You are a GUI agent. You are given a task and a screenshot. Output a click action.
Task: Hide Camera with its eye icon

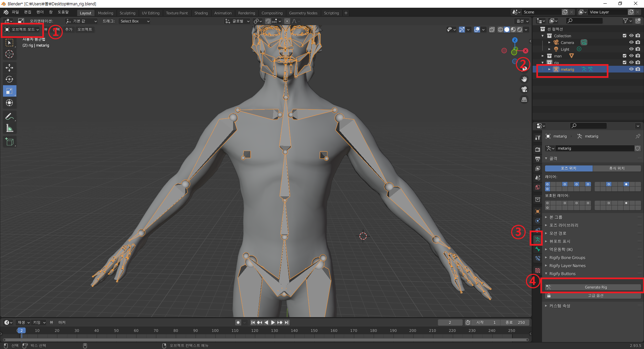point(631,43)
